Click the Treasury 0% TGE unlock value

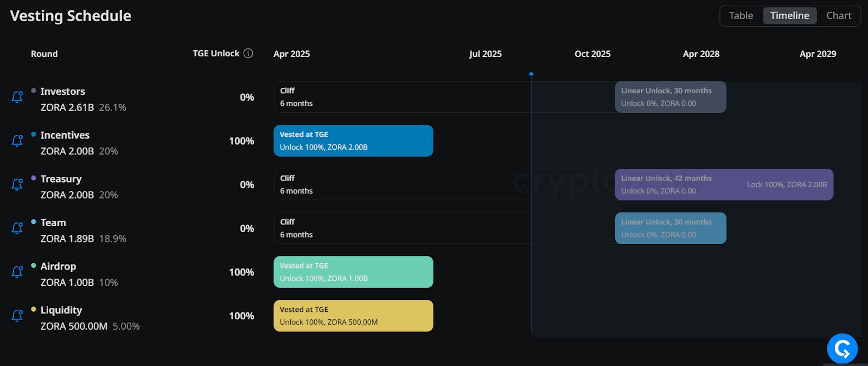(247, 184)
